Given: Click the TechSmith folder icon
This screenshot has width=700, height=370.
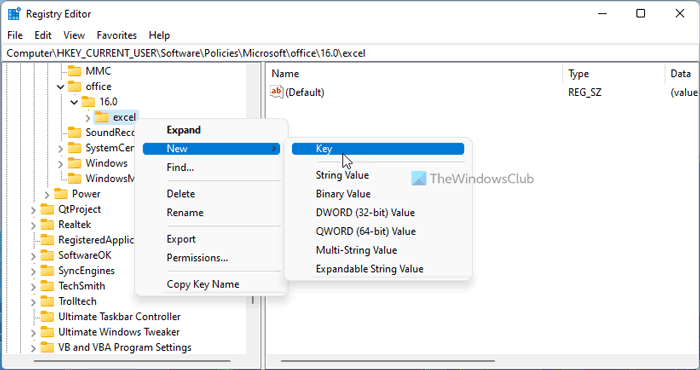Looking at the screenshot, I should [47, 286].
